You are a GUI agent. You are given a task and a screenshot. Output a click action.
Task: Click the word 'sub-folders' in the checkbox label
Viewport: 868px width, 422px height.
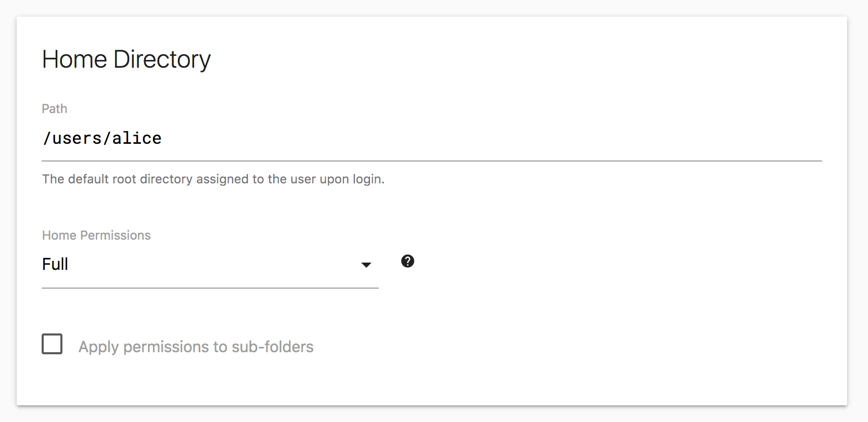[x=273, y=347]
